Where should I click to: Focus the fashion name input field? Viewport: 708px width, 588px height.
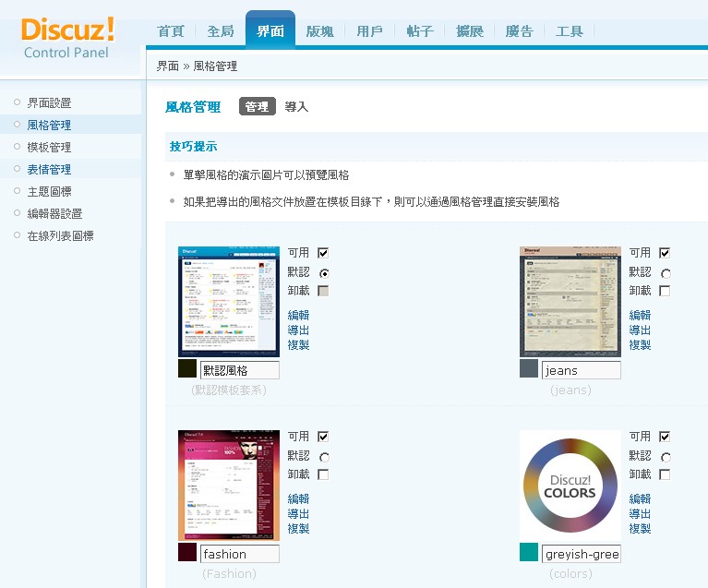(x=240, y=554)
